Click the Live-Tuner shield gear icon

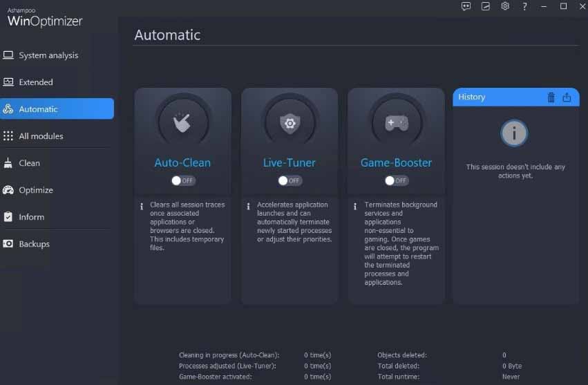coord(290,123)
